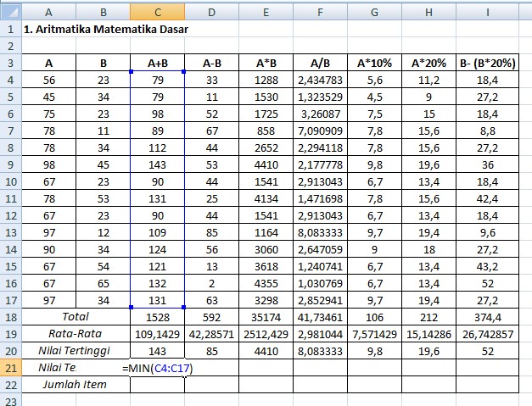Select cell with value 56 in row 4
This screenshot has width=532, height=406.
pos(49,80)
